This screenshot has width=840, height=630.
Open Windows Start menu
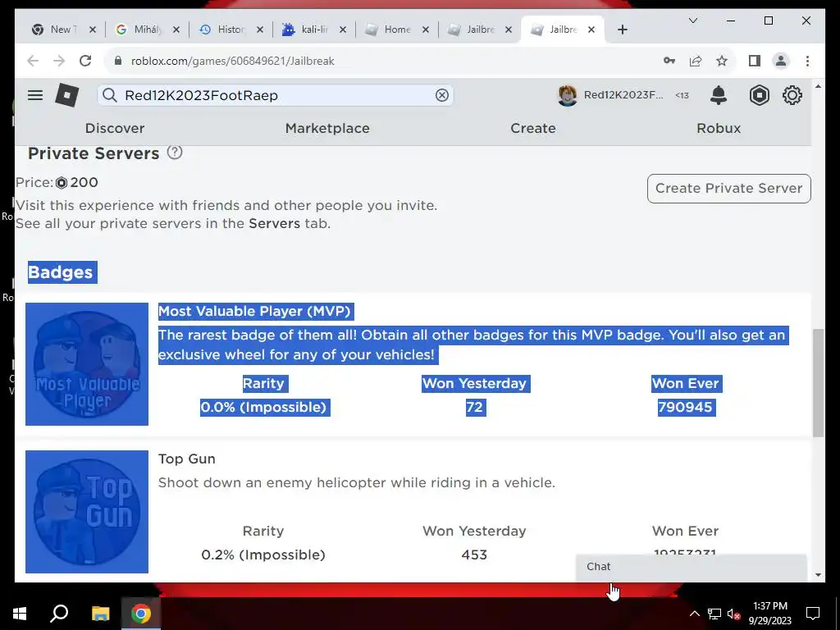pos(20,614)
